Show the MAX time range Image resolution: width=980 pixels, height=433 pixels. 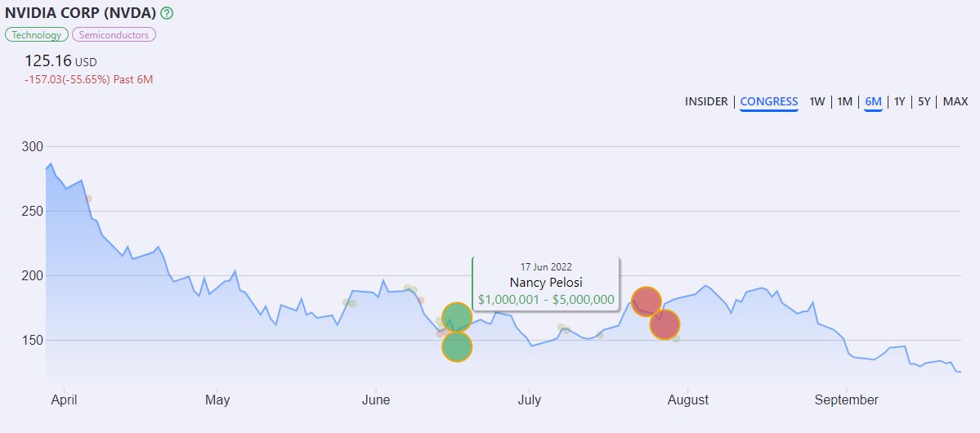(955, 101)
